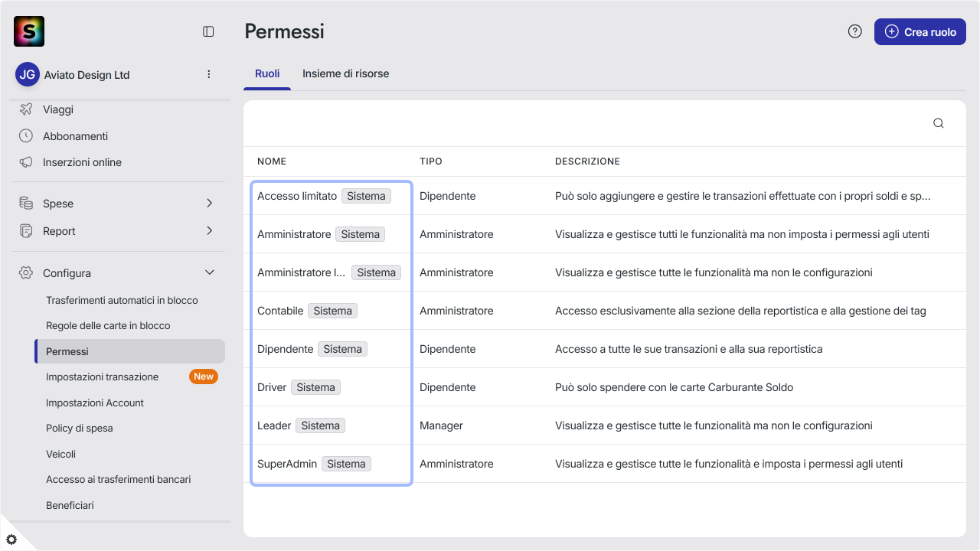Open the Contabile role
Screen dimensions: 980x551
[x=280, y=311]
